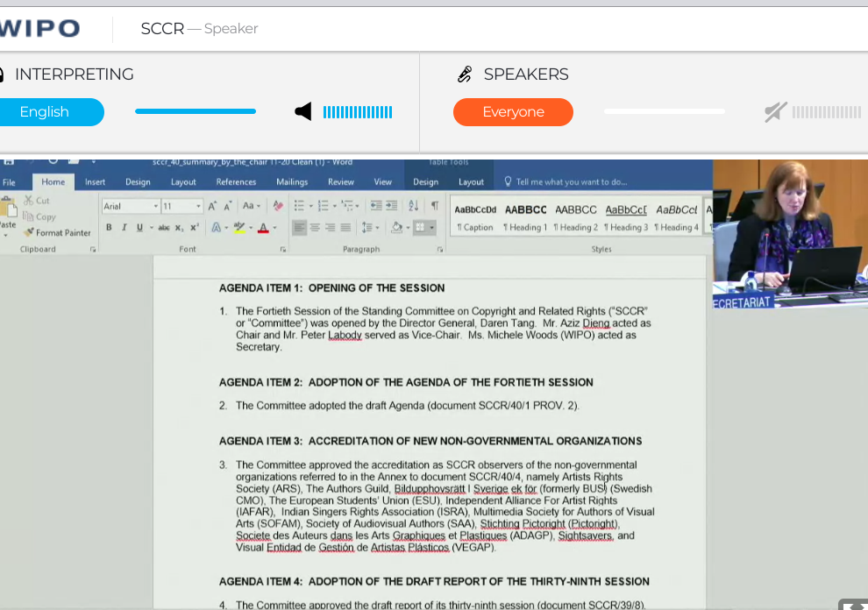Clear all formatting with the eraser icon

(278, 207)
